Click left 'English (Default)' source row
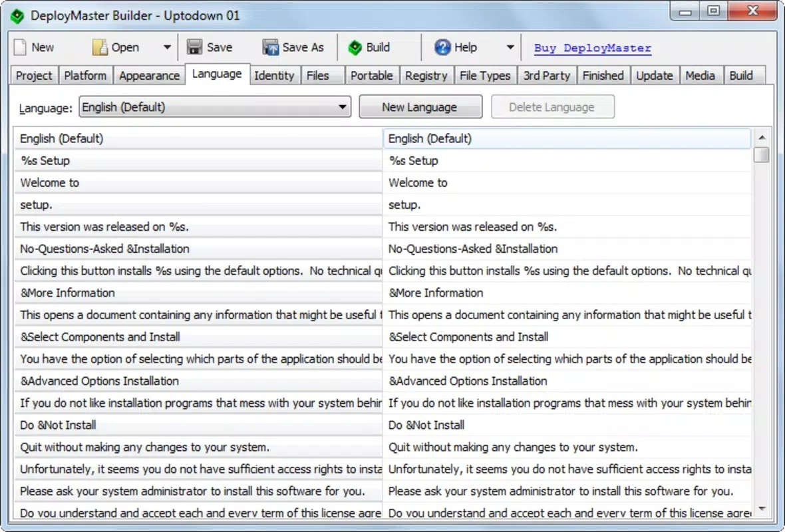The height and width of the screenshot is (532, 785). [198, 138]
